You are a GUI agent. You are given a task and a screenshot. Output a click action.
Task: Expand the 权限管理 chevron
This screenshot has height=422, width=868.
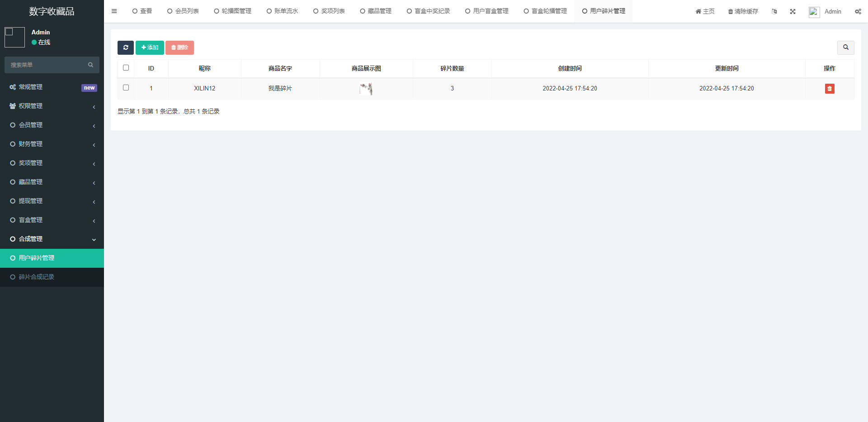point(94,107)
